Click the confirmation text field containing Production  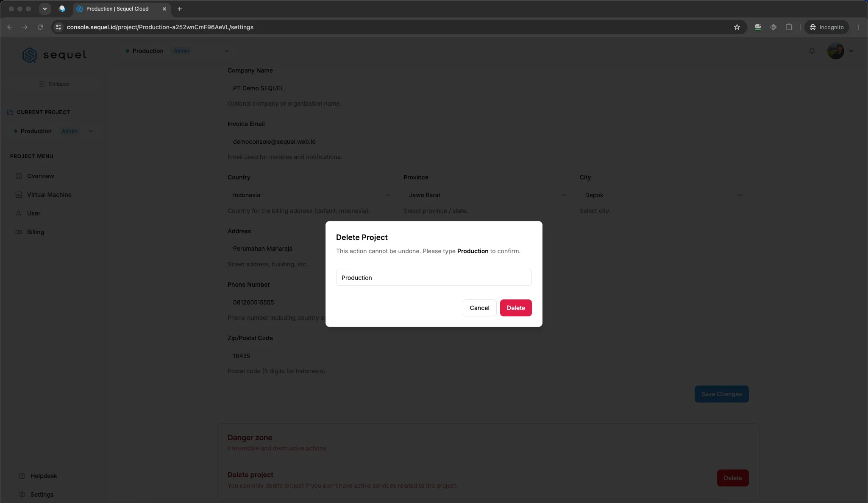coord(434,277)
